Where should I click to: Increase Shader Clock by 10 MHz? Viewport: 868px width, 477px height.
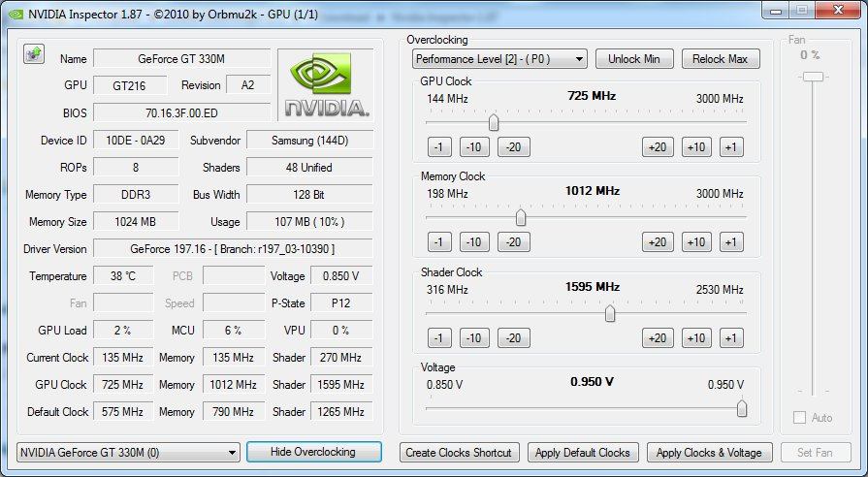pyautogui.click(x=696, y=338)
